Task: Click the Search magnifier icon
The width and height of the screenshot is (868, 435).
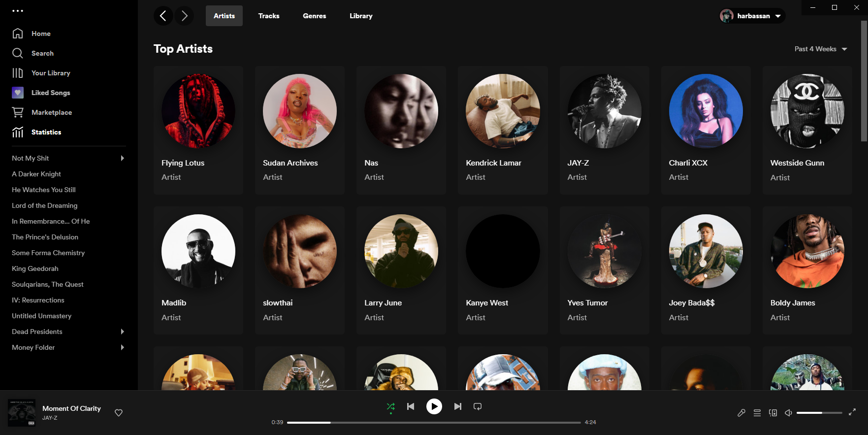Action: pyautogui.click(x=18, y=53)
